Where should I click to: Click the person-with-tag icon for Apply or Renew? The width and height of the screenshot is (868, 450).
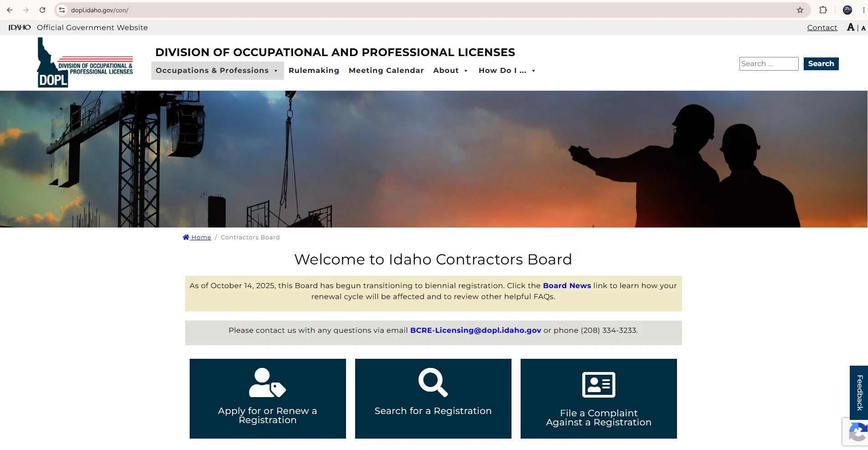(x=268, y=383)
